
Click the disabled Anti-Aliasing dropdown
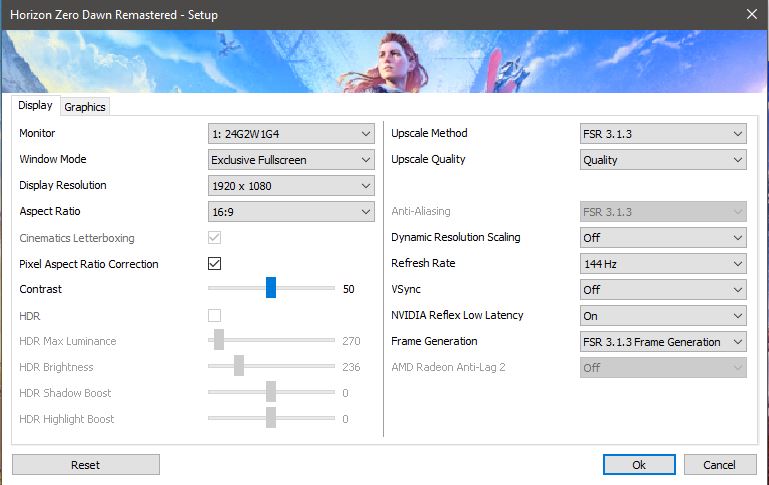click(663, 211)
